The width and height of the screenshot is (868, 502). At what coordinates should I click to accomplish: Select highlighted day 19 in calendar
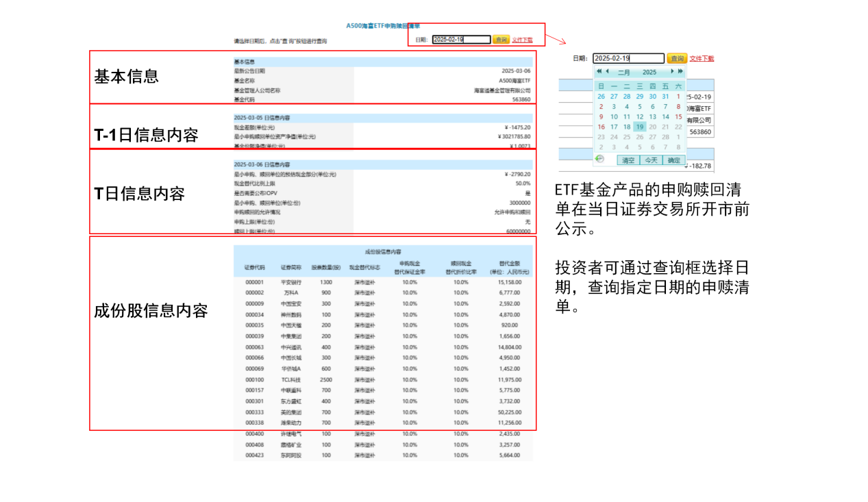click(640, 127)
